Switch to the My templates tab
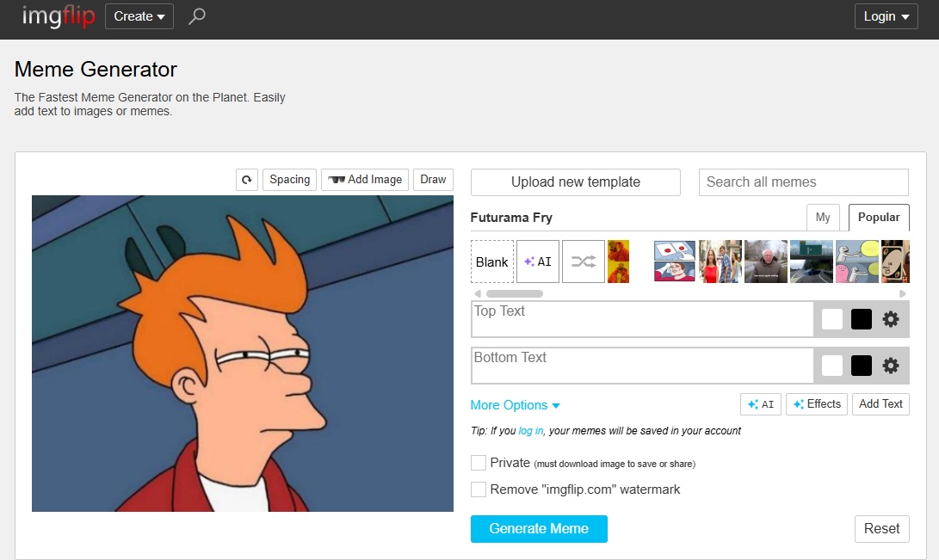939x560 pixels. [823, 218]
